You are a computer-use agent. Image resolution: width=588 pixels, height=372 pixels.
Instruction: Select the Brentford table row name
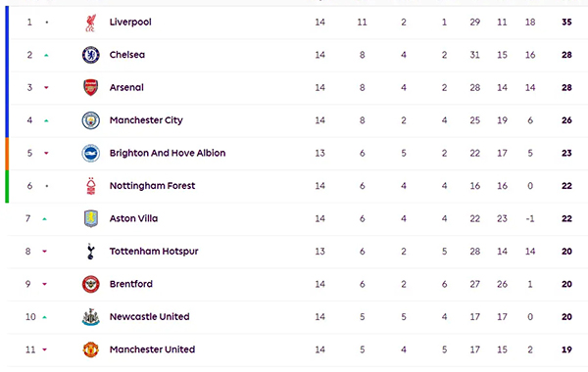(131, 284)
